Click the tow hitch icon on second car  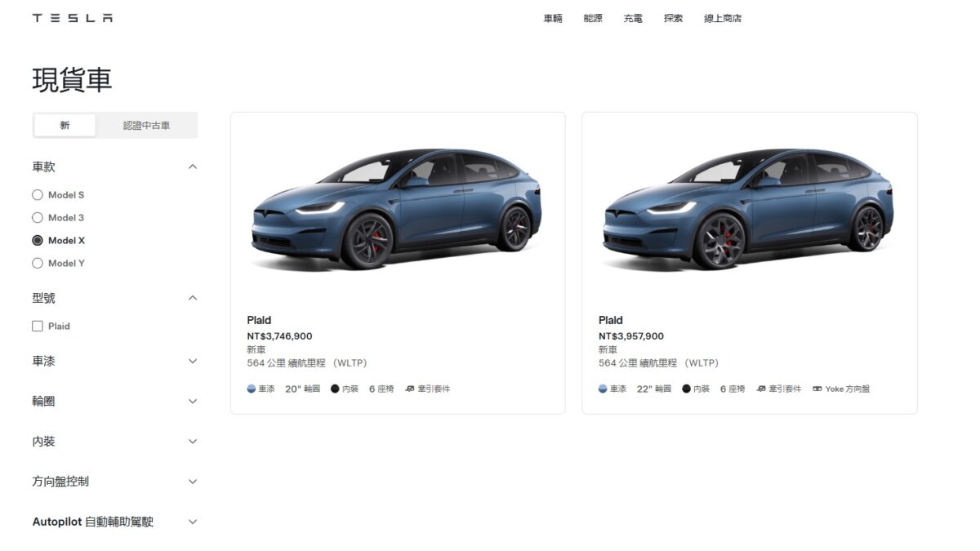761,389
